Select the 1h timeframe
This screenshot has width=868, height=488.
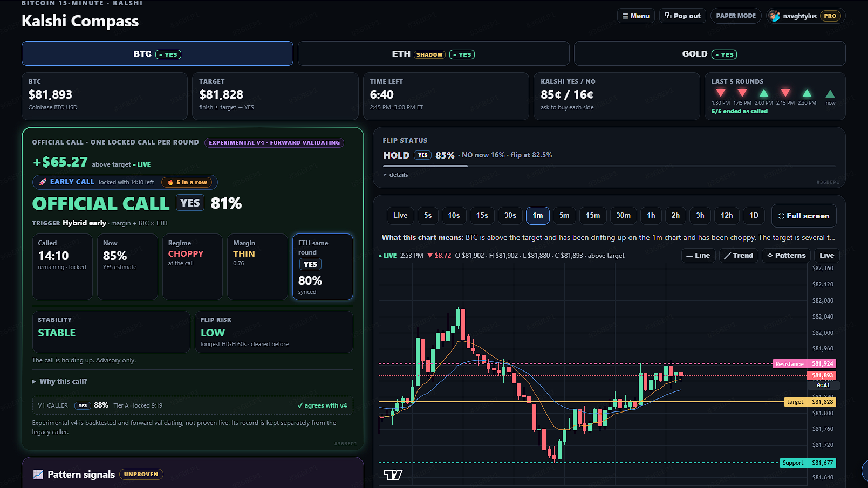click(651, 215)
